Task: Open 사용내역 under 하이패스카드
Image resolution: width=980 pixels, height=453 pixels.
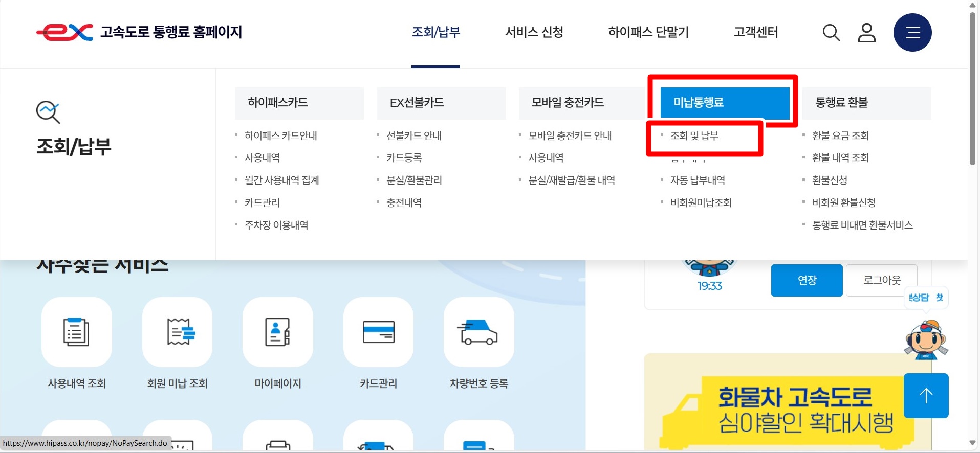Action: tap(262, 158)
